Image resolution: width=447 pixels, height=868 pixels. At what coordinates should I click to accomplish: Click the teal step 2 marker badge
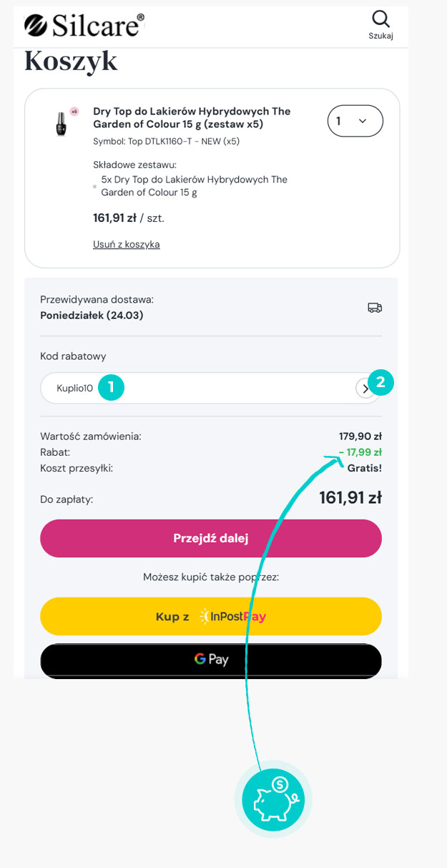(x=380, y=382)
